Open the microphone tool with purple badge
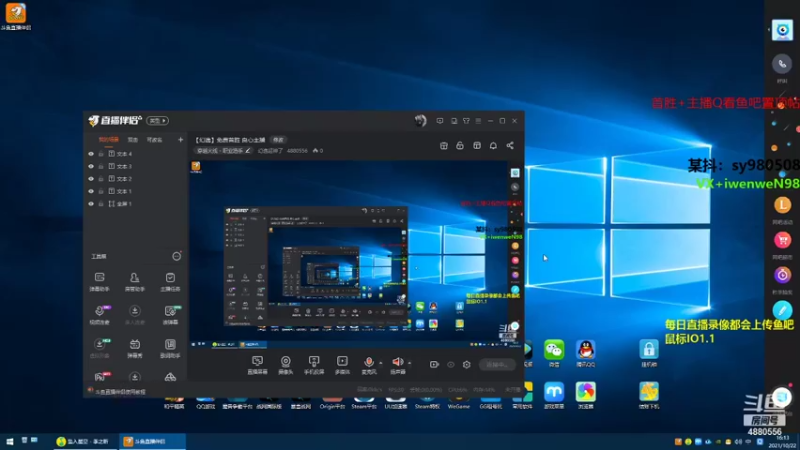This screenshot has width=800, height=450. (99, 315)
